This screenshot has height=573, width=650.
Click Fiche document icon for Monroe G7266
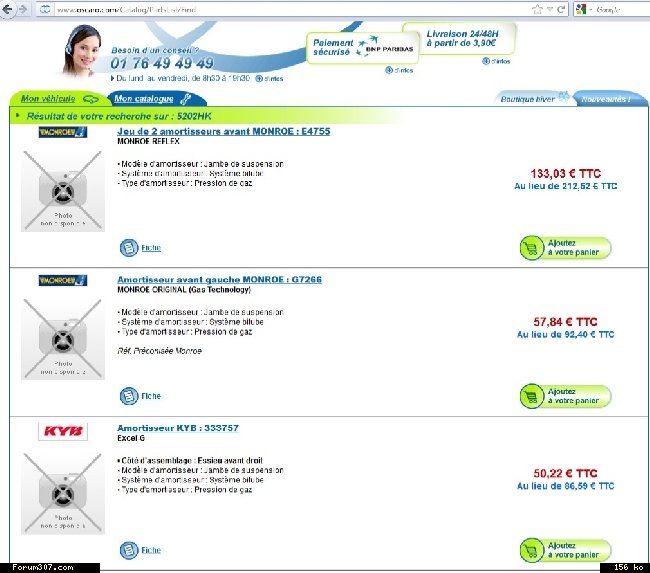point(129,396)
